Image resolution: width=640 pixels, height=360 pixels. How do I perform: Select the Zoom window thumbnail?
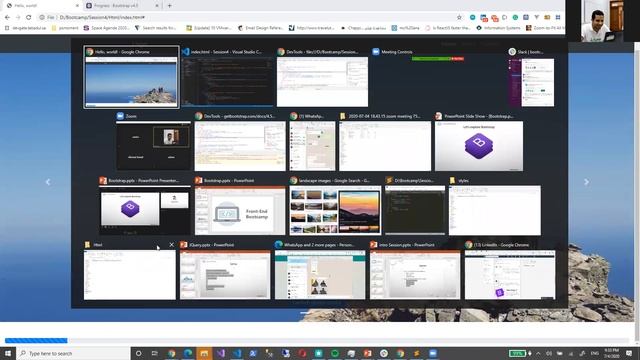(x=153, y=142)
